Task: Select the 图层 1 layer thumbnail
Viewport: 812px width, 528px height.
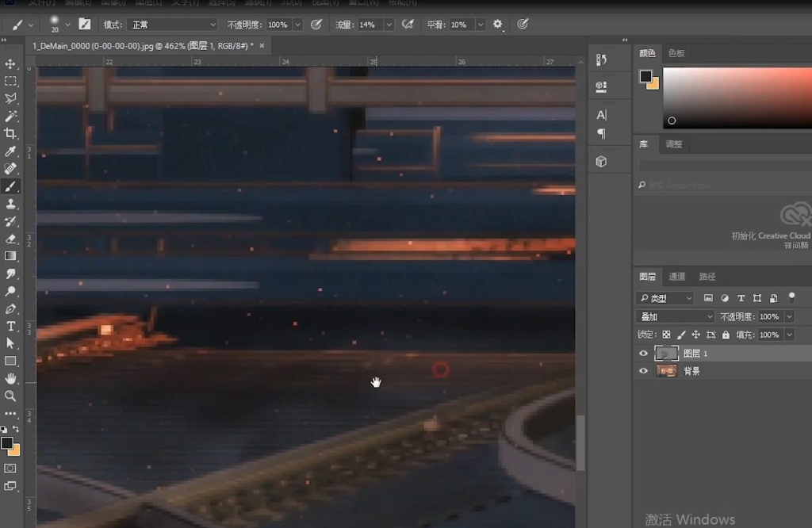Action: 666,354
